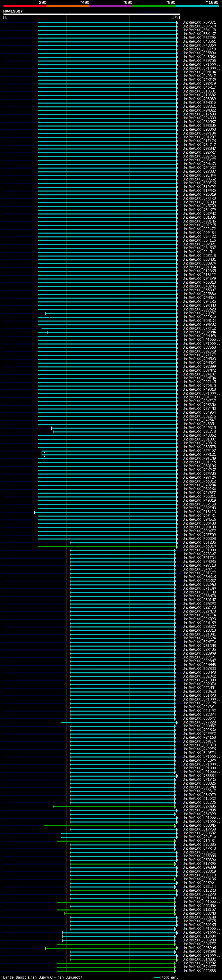Select hit UniRef100_B5M1X4
Viewport: 222px width, 980px height.
point(199,321)
